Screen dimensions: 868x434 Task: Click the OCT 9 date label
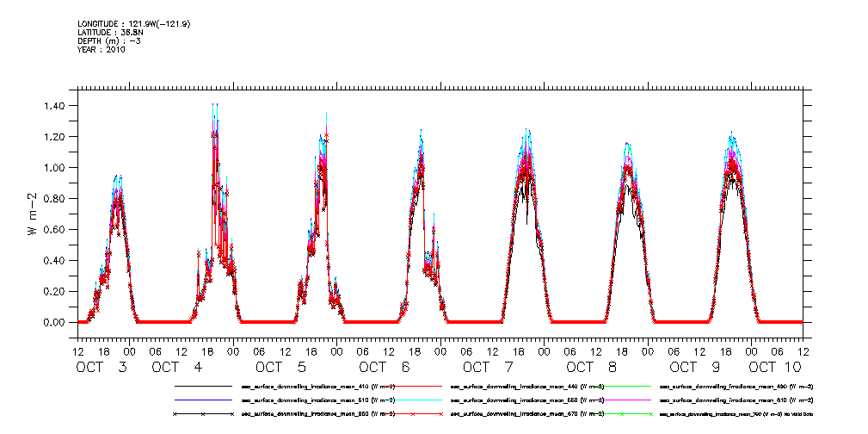[697, 367]
